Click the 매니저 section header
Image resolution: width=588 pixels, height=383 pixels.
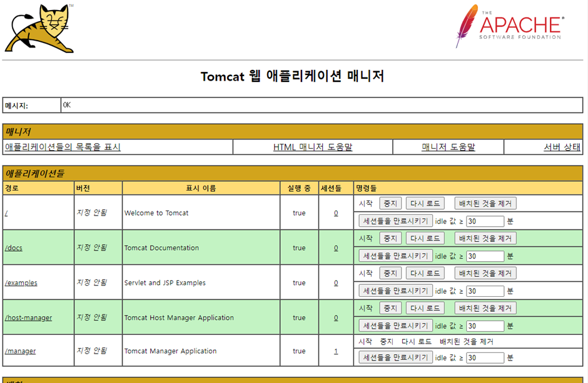pos(293,132)
